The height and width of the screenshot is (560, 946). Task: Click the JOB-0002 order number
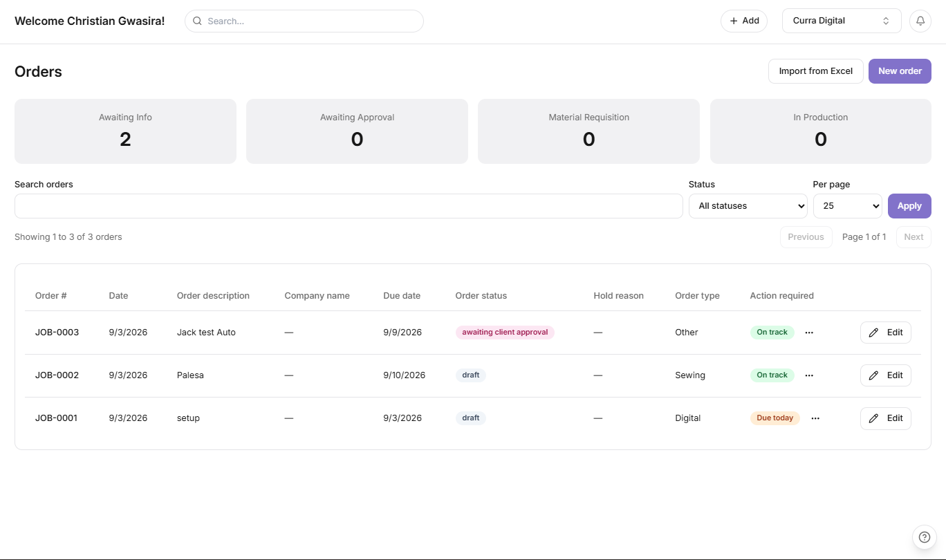[x=57, y=375]
